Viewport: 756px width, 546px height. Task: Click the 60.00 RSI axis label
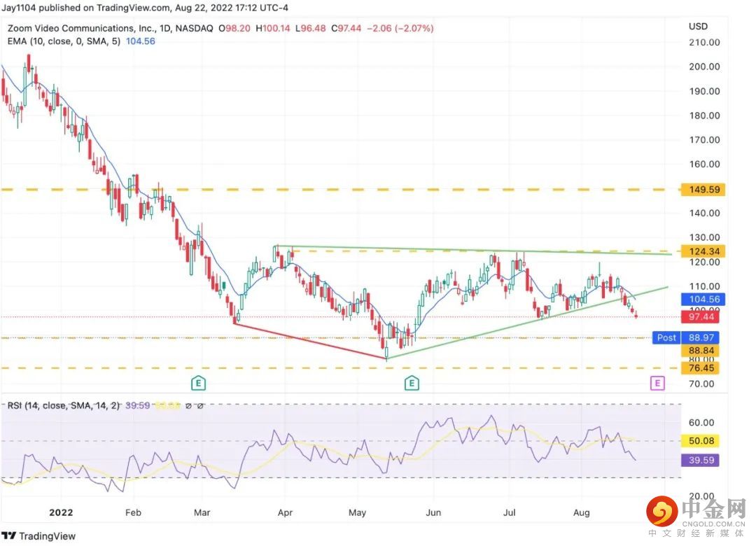(701, 423)
